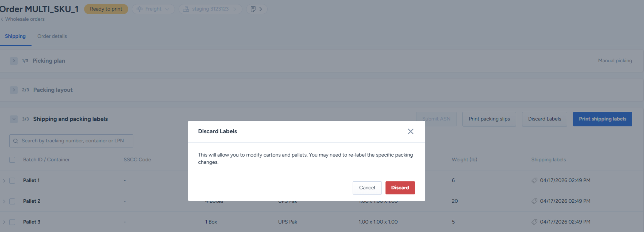Viewport: 644px width, 232px height.
Task: Toggle the select-all header checkbox
Action: point(12,160)
